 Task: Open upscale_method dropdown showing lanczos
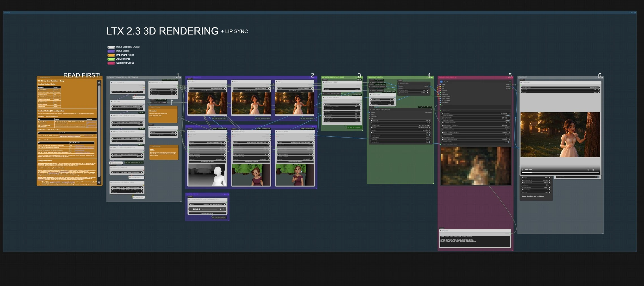(x=536, y=180)
